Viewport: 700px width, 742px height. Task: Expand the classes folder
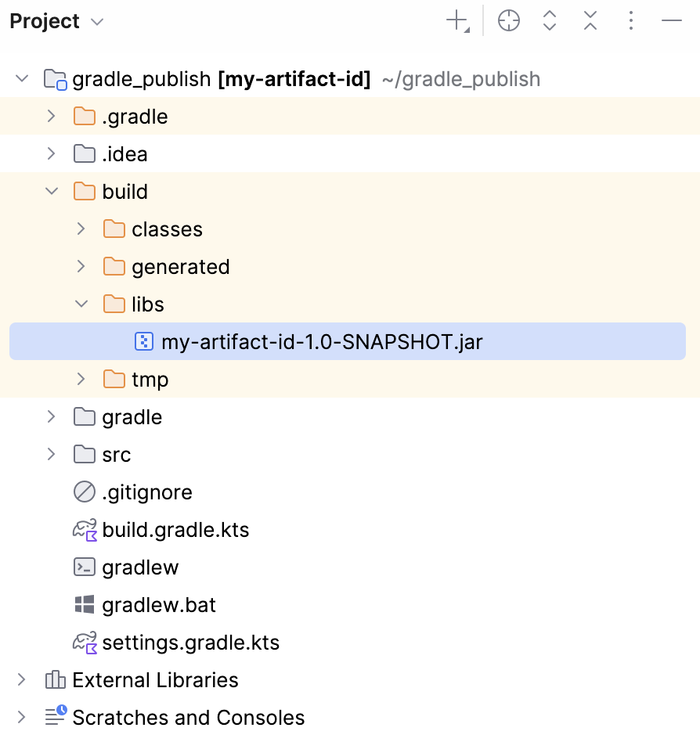[81, 229]
